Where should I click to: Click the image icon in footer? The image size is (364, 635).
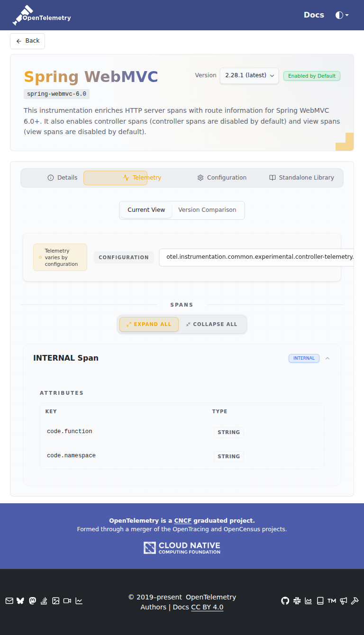55,601
